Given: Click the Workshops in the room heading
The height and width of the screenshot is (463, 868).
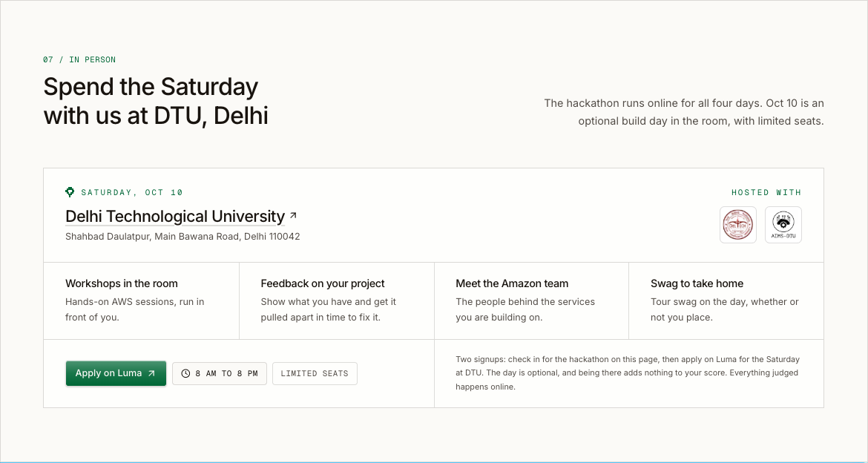Looking at the screenshot, I should coord(122,283).
